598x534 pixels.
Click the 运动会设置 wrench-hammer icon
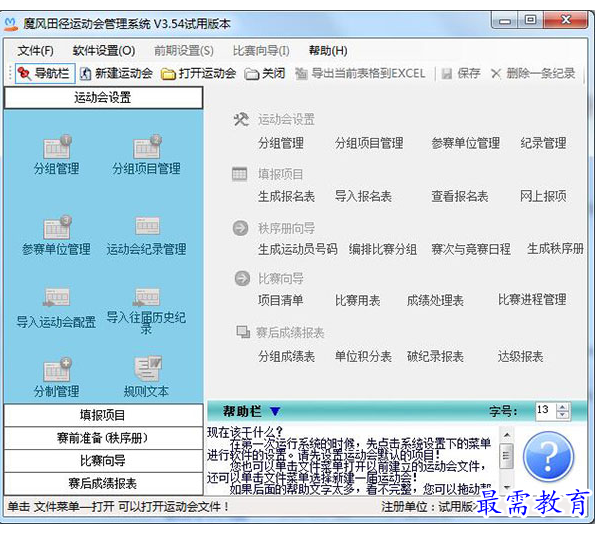pyautogui.click(x=241, y=119)
